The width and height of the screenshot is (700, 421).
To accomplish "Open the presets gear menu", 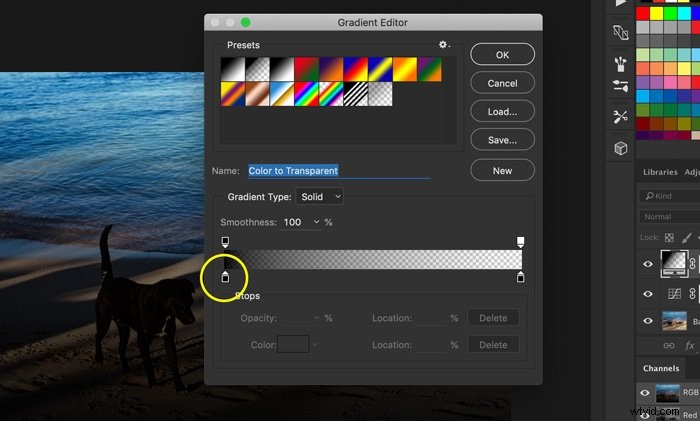I will [444, 45].
